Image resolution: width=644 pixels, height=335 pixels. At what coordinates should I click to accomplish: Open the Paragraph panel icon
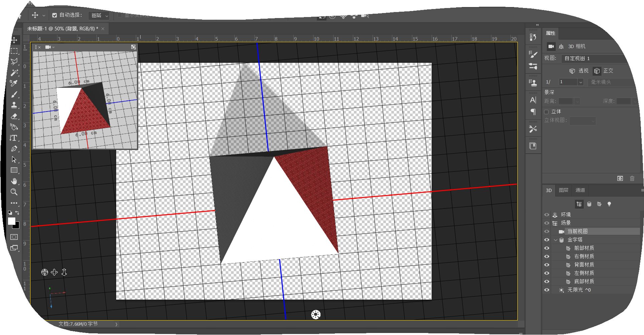pos(533,112)
